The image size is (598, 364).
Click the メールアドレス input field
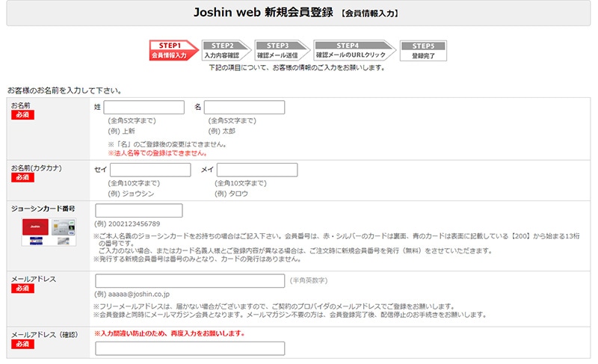coord(190,280)
